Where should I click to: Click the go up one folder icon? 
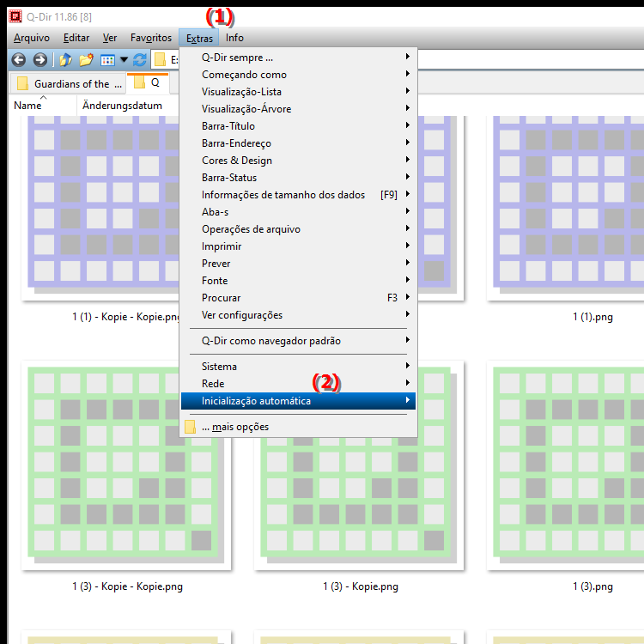pyautogui.click(x=65, y=60)
